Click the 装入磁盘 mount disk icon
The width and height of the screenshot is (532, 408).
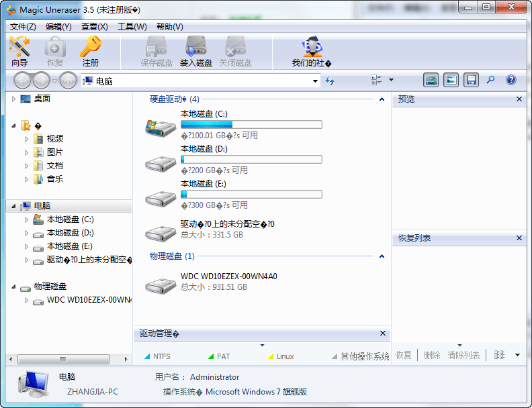pos(195,51)
